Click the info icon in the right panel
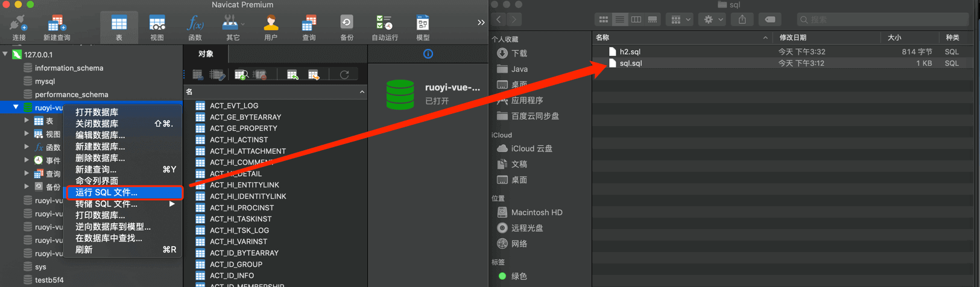This screenshot has height=287, width=980. pyautogui.click(x=428, y=54)
